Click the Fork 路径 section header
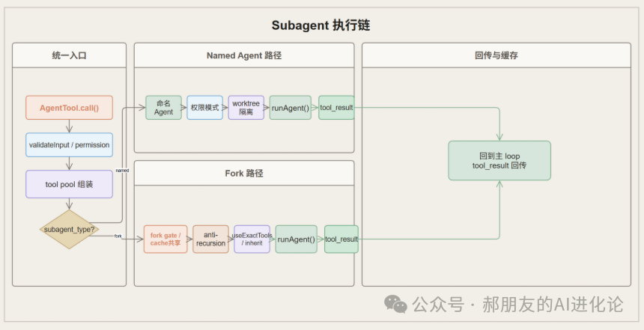The height and width of the screenshot is (330, 644). 243,174
